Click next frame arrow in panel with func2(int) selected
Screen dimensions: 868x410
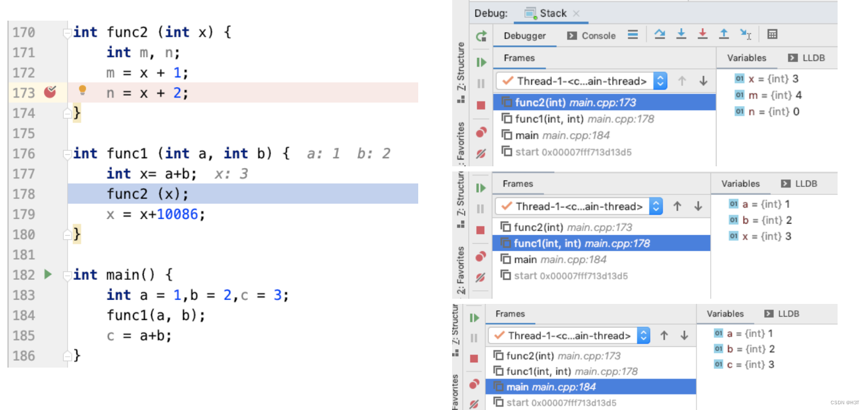703,81
